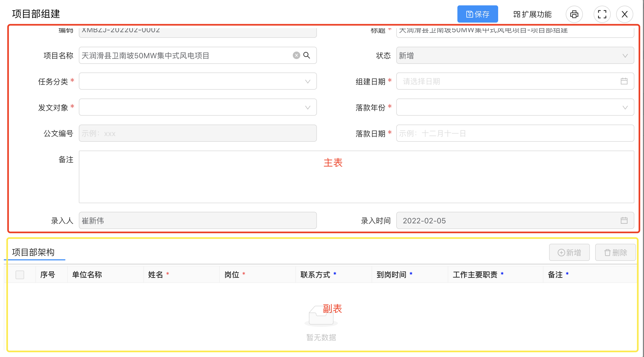Click the 落款日期 input field

click(515, 133)
